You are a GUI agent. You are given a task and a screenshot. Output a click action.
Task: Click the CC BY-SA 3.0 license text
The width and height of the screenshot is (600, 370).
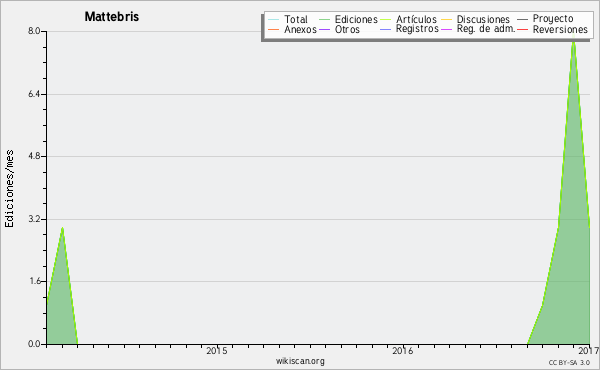pyautogui.click(x=569, y=362)
